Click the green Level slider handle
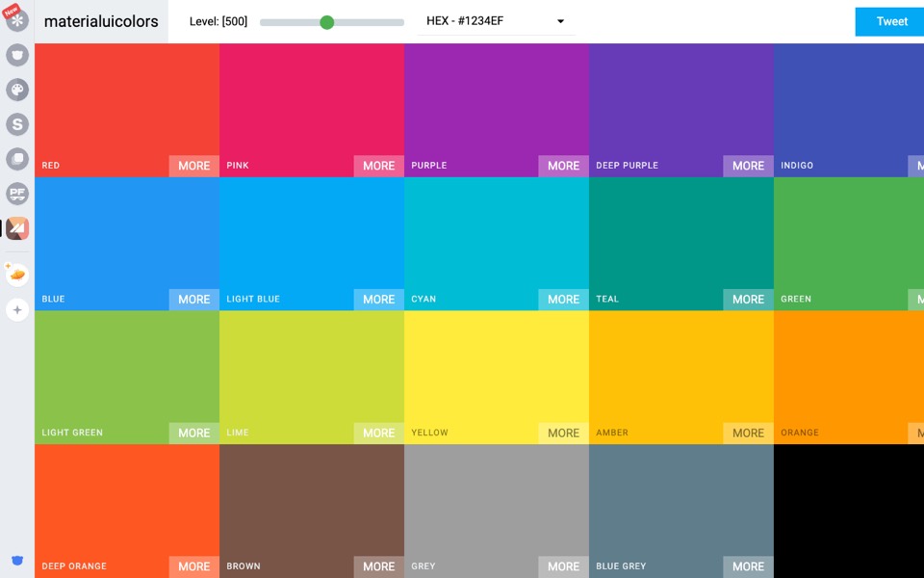This screenshot has width=924, height=578. (326, 22)
